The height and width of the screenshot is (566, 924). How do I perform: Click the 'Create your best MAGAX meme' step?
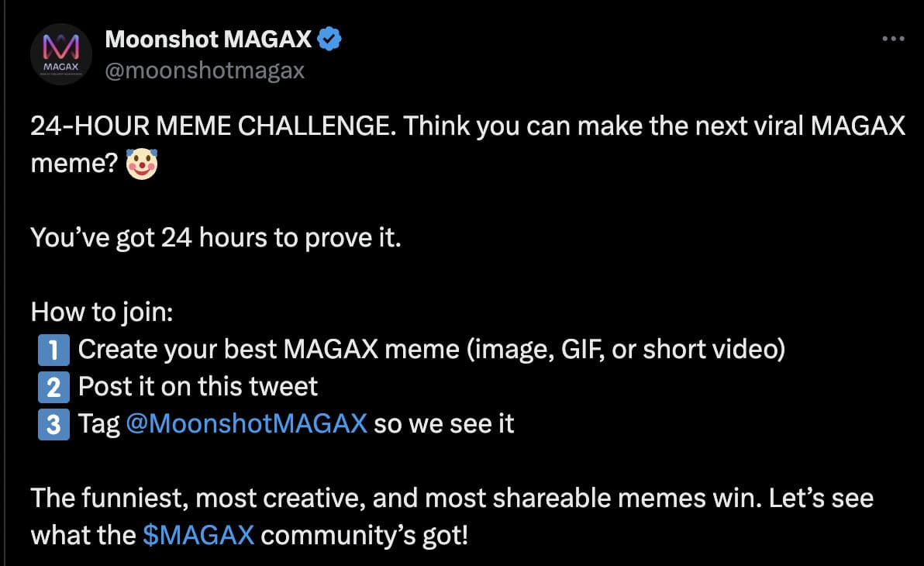(x=431, y=349)
